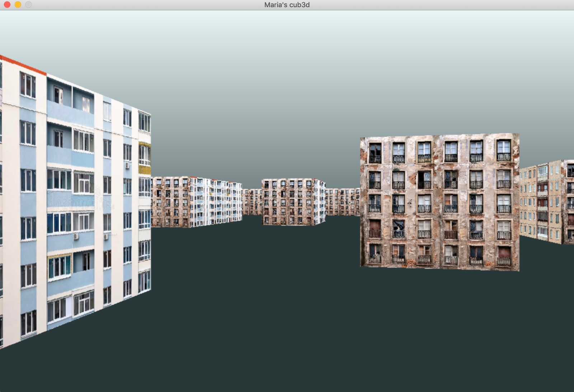Click the orange roof edge of the blue building
574x392 pixels.
(23, 65)
